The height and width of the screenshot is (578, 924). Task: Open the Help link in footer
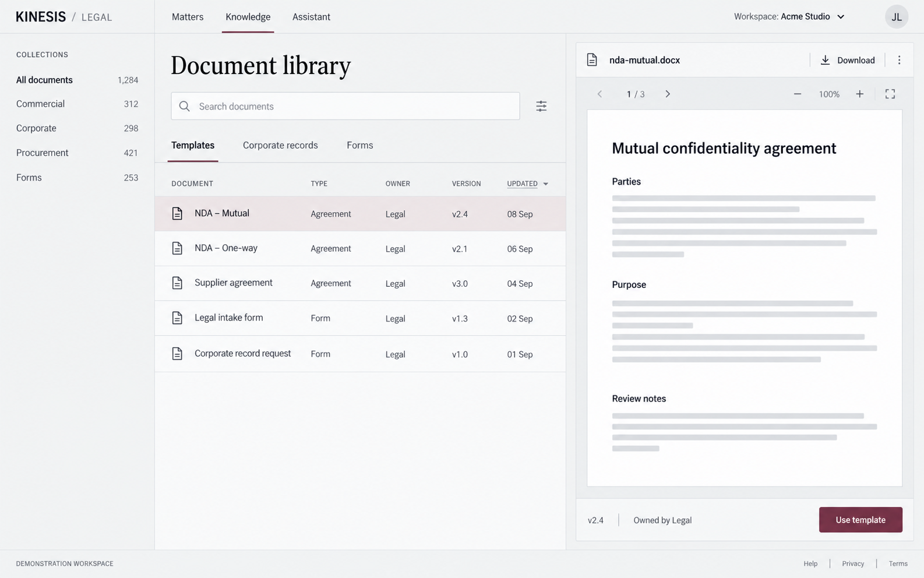point(810,563)
